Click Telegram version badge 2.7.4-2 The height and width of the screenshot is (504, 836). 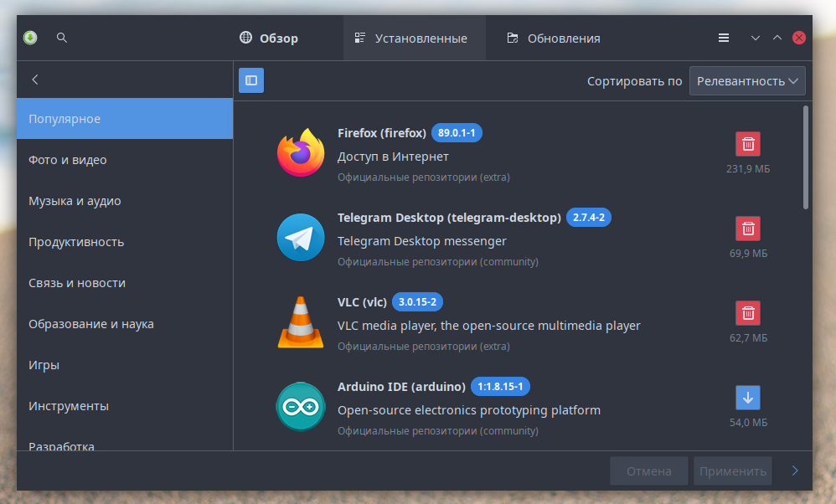pos(589,218)
